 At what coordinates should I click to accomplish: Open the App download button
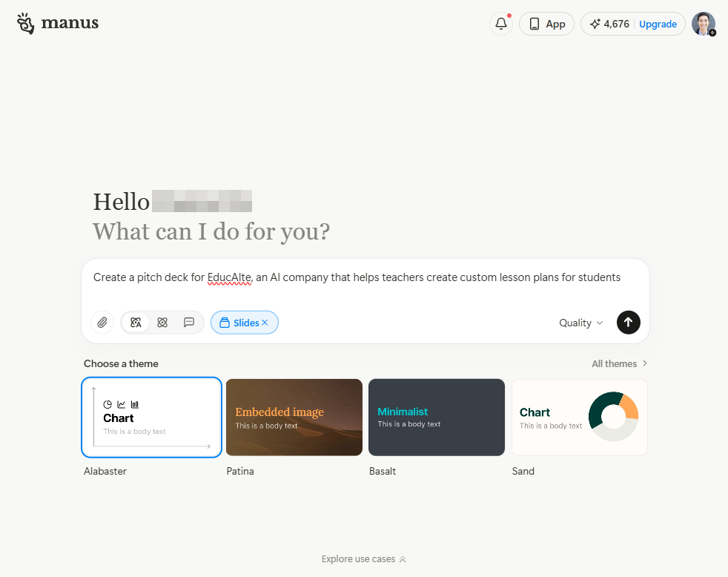546,24
